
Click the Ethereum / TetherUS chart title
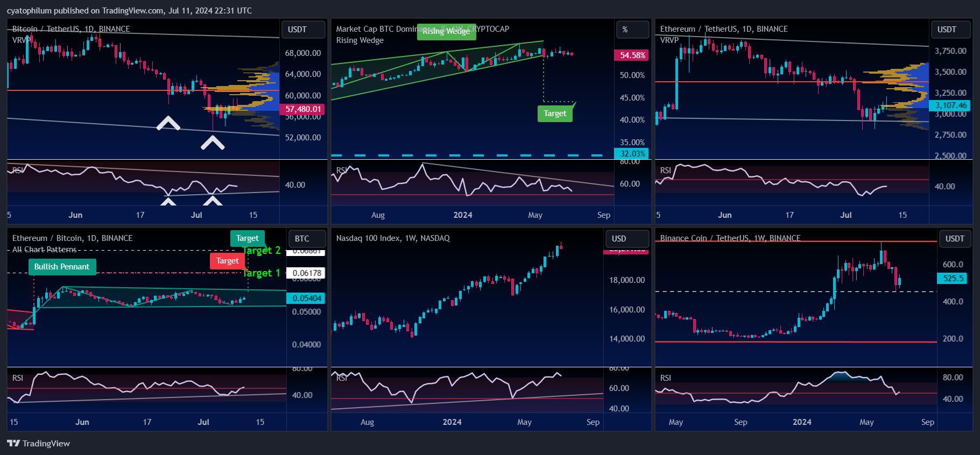pyautogui.click(x=723, y=29)
